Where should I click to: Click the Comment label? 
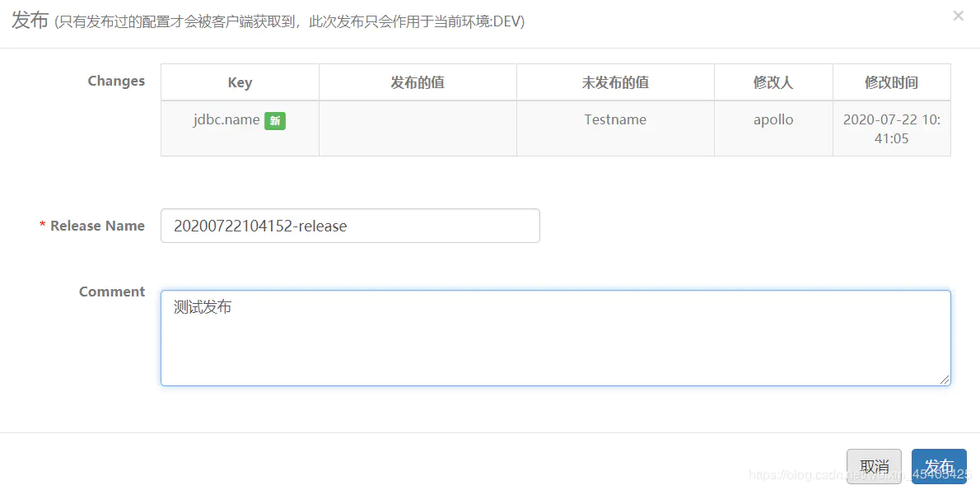coord(112,292)
